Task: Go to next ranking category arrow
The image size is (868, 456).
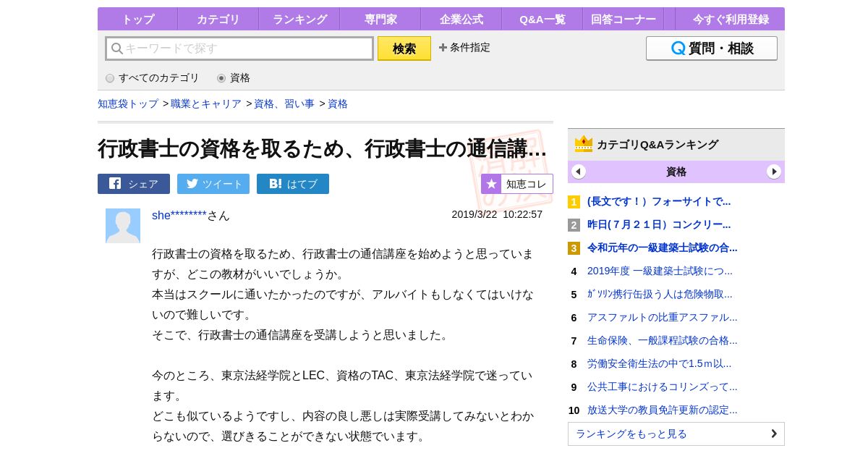Action: tap(774, 172)
